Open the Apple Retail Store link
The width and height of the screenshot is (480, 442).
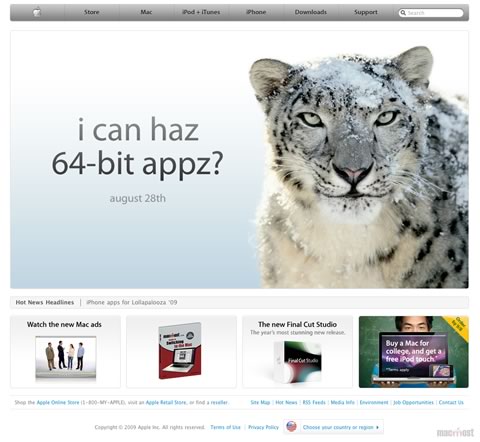pos(166,402)
